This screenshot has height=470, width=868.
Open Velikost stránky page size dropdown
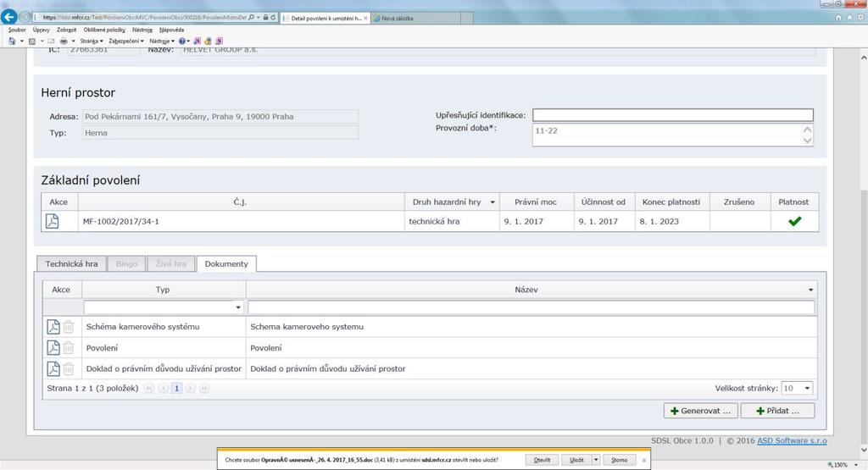pos(807,388)
